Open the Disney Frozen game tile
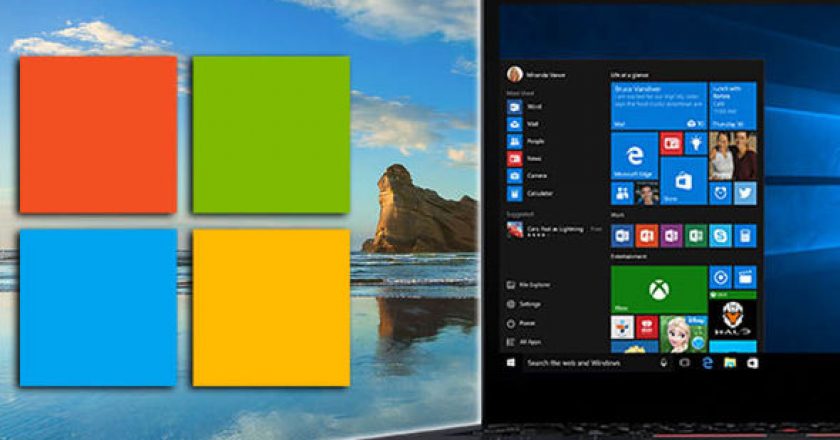The image size is (840, 440). pyautogui.click(x=683, y=334)
